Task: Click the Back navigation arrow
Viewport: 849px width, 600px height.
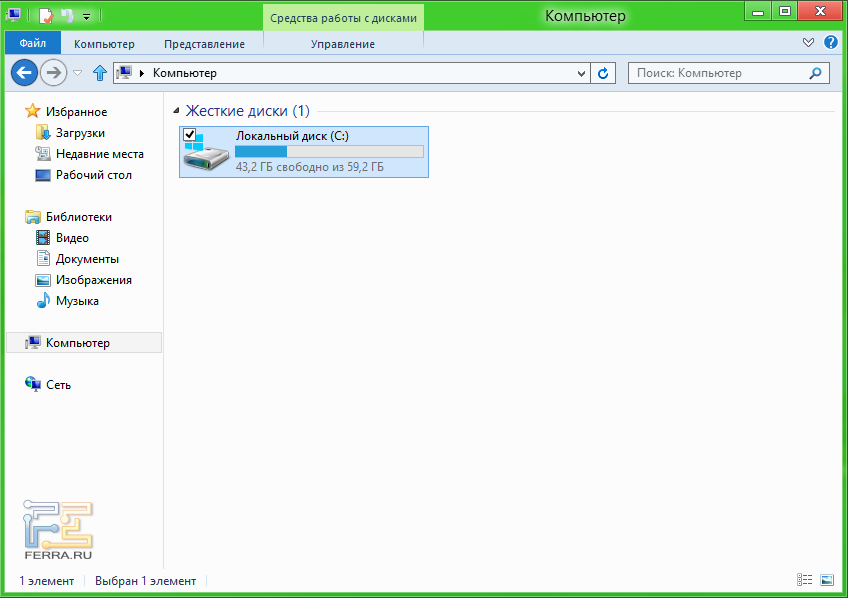Action: (x=24, y=73)
